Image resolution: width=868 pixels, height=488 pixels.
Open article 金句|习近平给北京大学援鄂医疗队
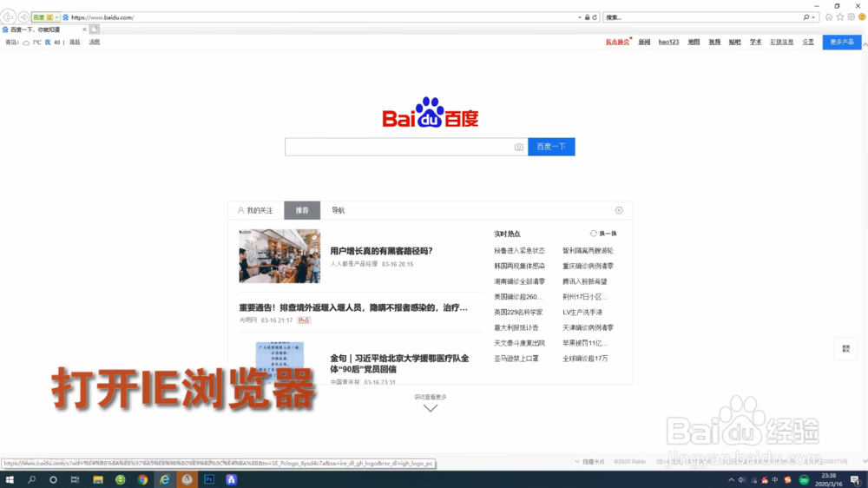pyautogui.click(x=399, y=363)
